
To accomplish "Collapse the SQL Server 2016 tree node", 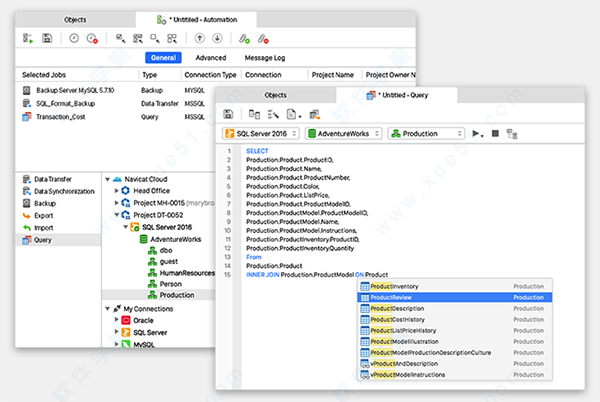I will tap(126, 227).
